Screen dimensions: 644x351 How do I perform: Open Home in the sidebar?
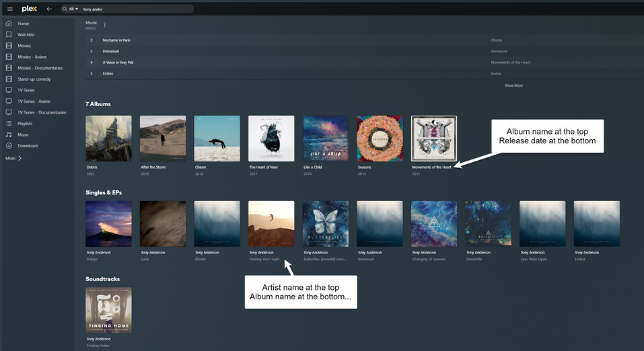[23, 24]
